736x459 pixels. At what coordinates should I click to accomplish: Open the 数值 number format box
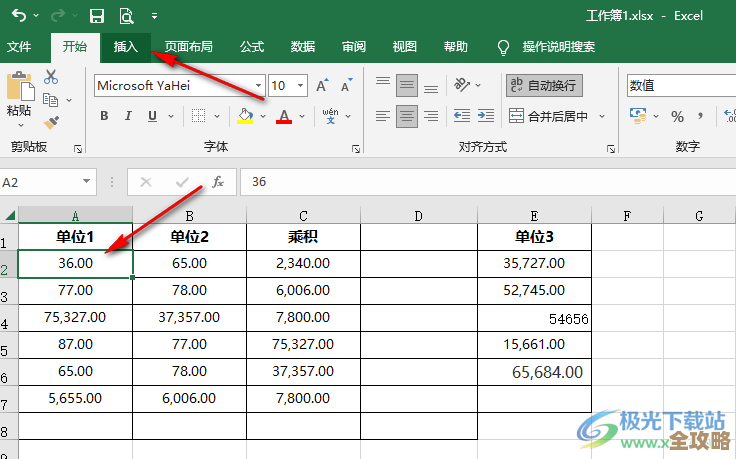681,85
